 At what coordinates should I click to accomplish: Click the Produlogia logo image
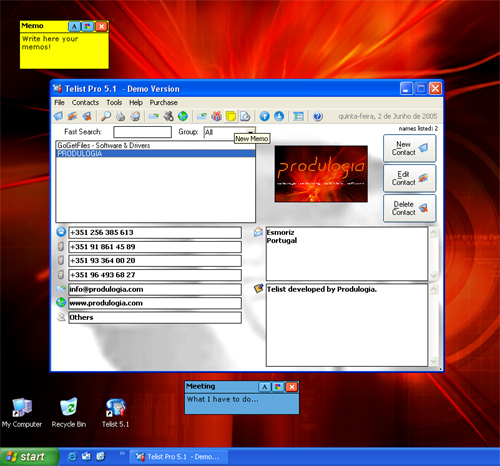tap(321, 174)
